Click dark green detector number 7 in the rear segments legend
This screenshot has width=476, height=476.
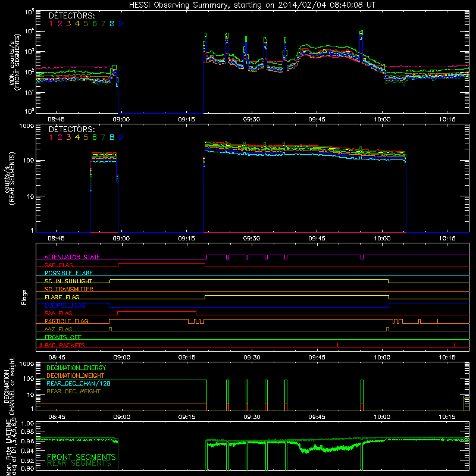click(x=103, y=137)
